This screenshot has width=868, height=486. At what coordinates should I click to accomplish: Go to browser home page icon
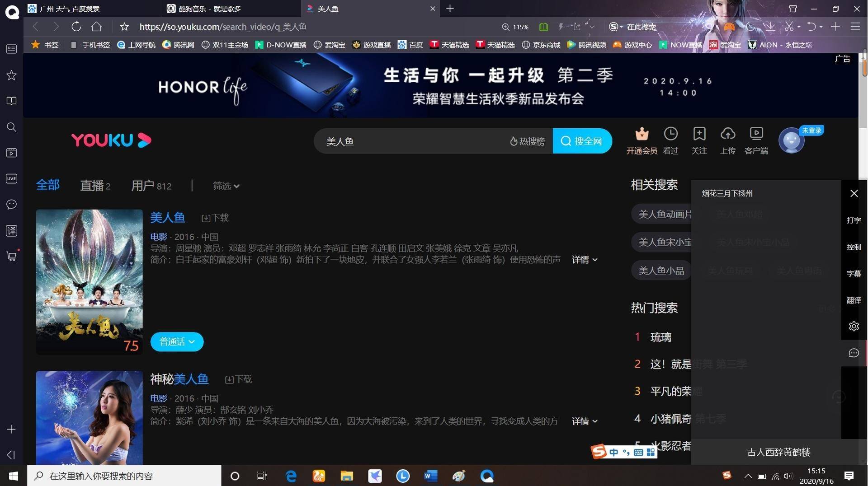[x=96, y=27]
